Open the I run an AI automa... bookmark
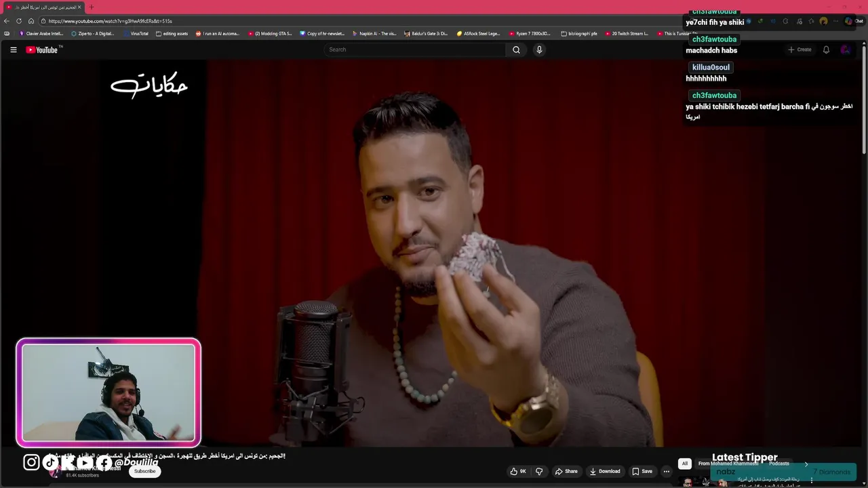Image resolution: width=868 pixels, height=488 pixels. tap(218, 33)
